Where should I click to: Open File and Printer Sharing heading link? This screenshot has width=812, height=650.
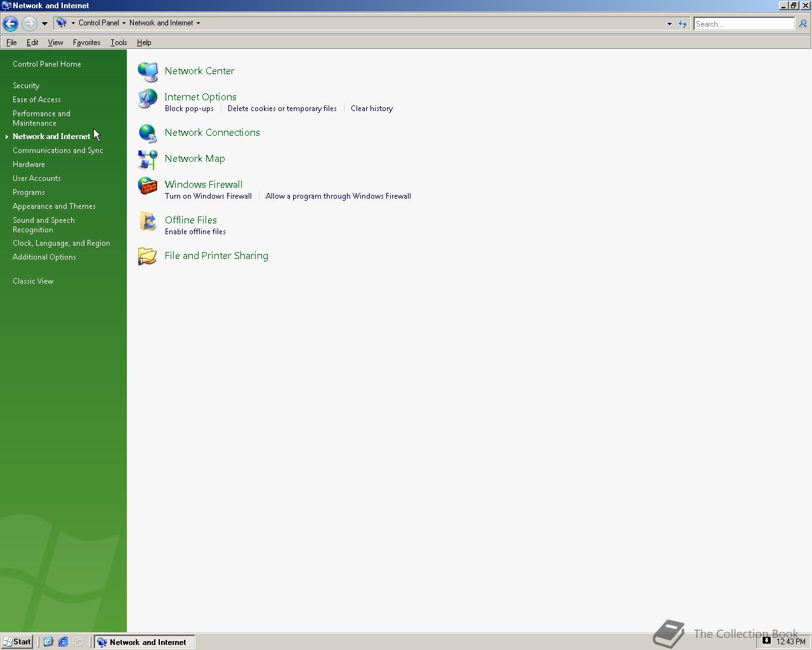coord(216,256)
